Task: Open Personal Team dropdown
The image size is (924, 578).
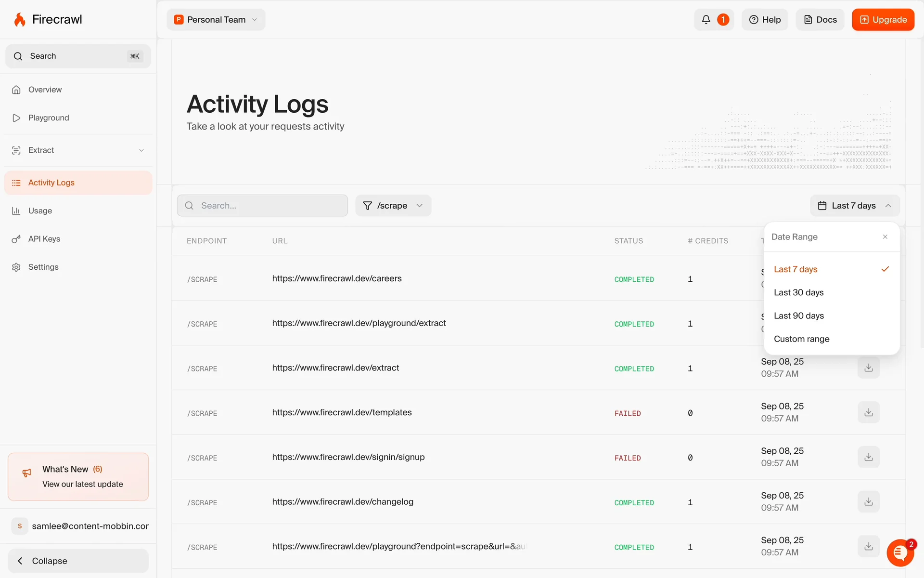Action: 216,20
